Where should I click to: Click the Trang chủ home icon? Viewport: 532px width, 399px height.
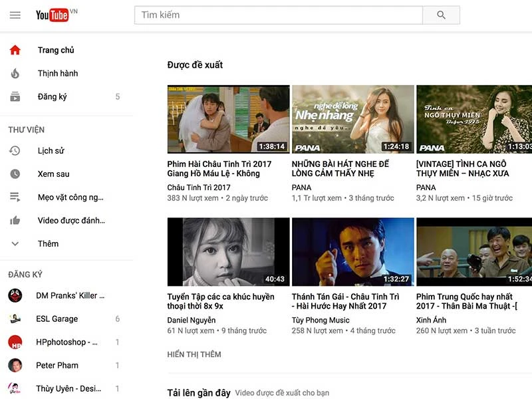point(15,50)
